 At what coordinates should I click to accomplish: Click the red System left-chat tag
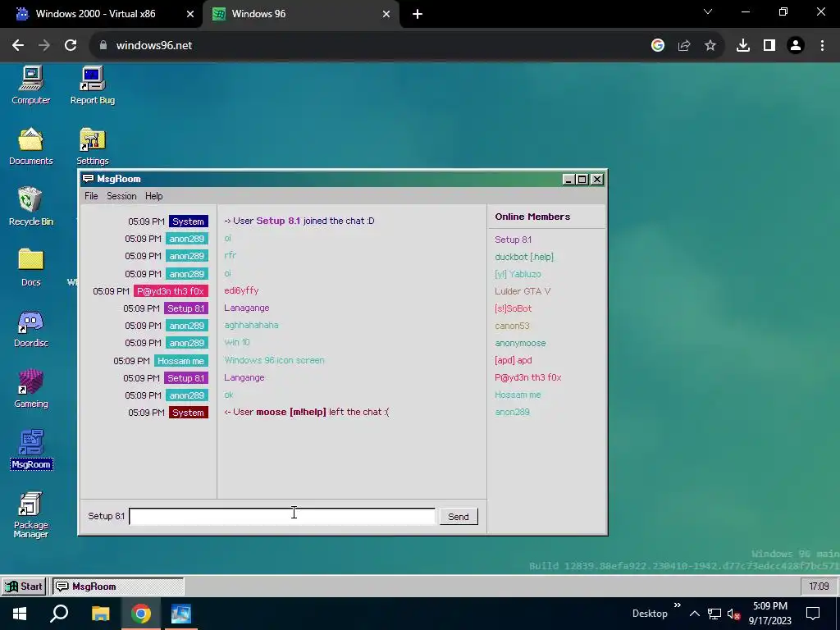[188, 413]
